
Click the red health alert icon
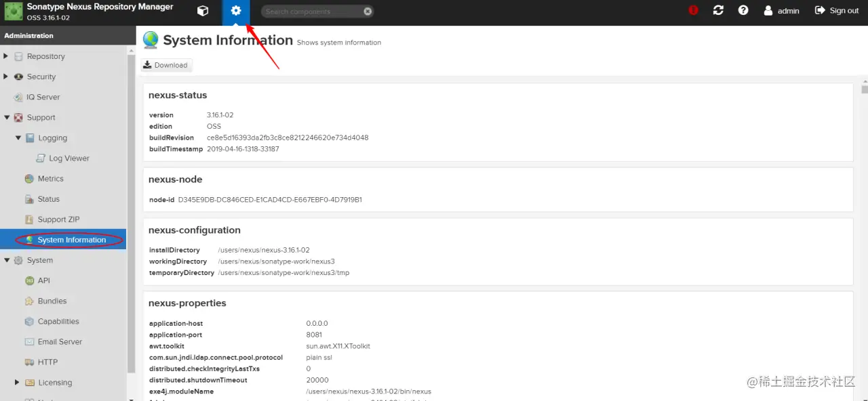(693, 11)
